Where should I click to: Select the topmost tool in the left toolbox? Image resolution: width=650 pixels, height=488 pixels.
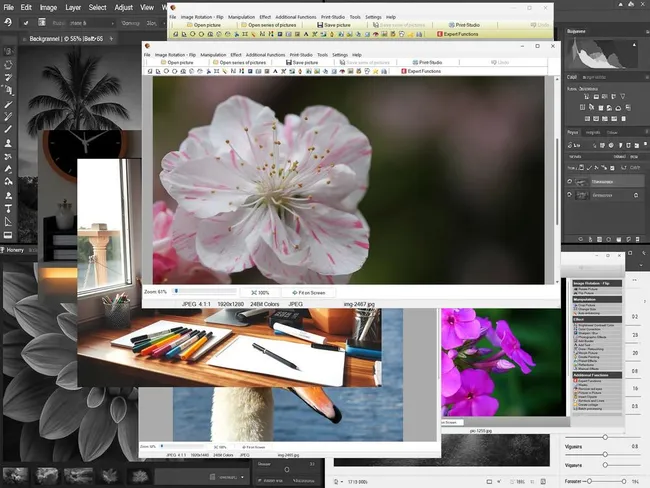[x=8, y=51]
